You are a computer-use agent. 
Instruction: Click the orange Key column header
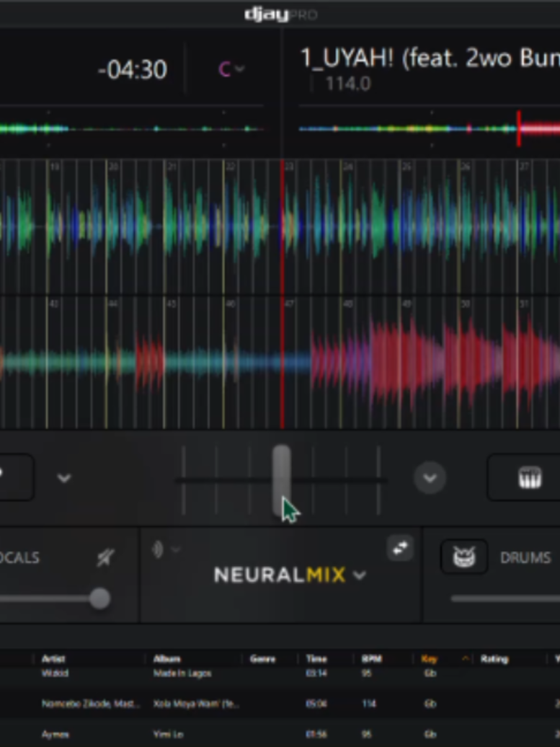click(x=429, y=659)
